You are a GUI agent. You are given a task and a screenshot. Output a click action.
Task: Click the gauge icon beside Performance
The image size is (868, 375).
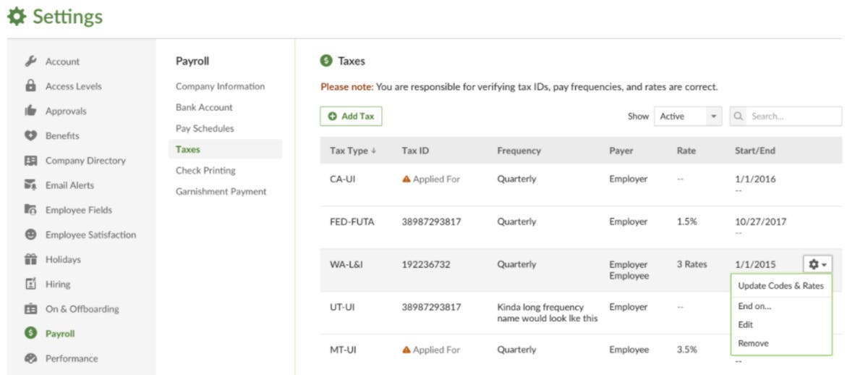30,358
